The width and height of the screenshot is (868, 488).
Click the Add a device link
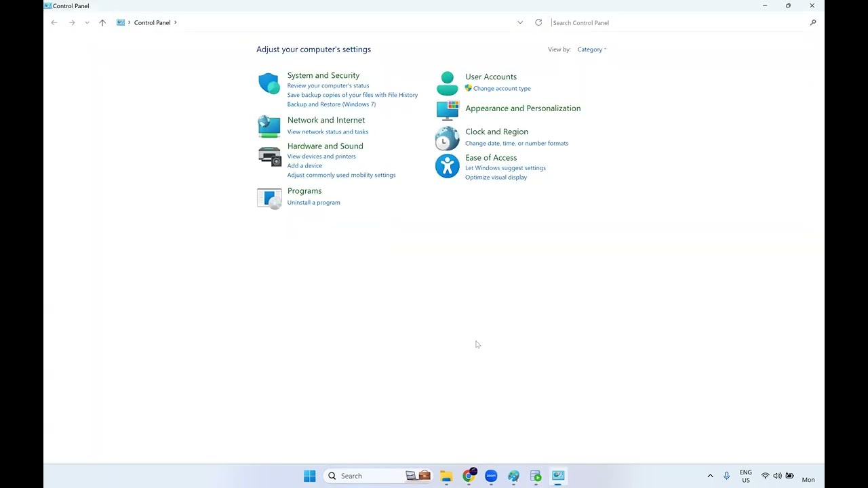(x=304, y=165)
